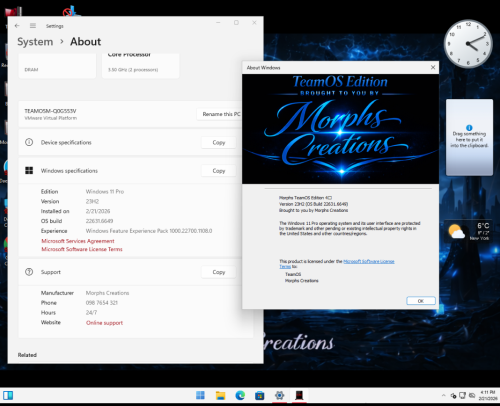Select the Version value 23H2
The height and width of the screenshot is (406, 500).
(92, 201)
